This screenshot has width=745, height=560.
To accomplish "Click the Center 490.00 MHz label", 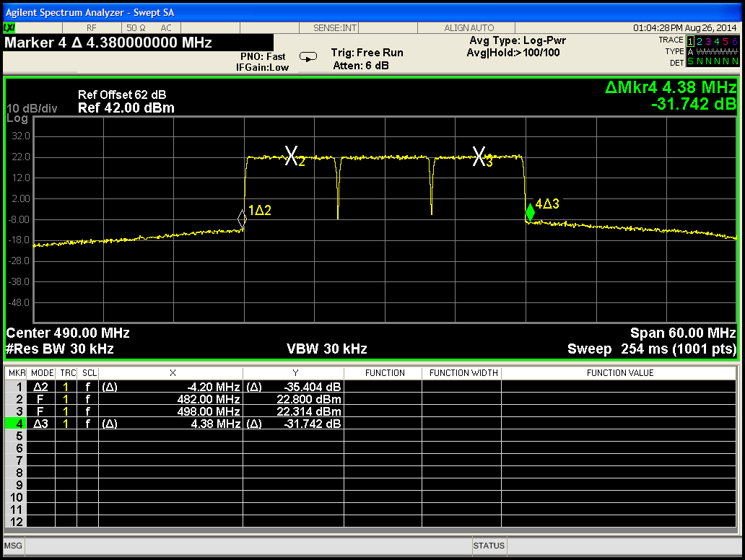I will click(x=68, y=333).
